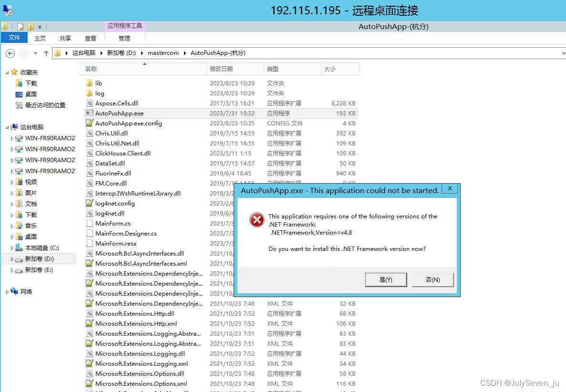This screenshot has width=566, height=392.
Task: Select the FluorineFx.dll file icon
Action: (x=90, y=173)
